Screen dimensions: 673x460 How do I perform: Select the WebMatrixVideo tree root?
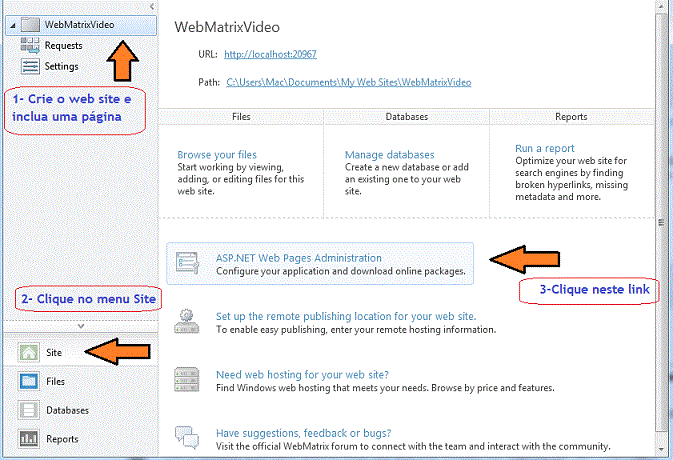[81, 25]
